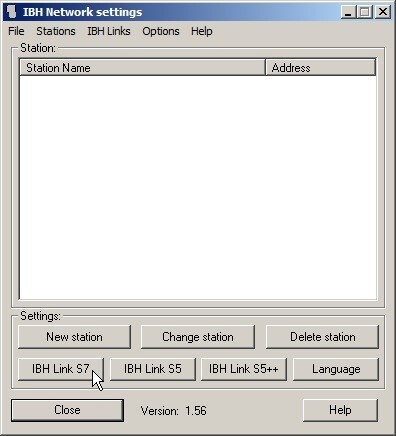The width and height of the screenshot is (396, 436).
Task: Open IBH Link S7 settings
Action: 61,369
